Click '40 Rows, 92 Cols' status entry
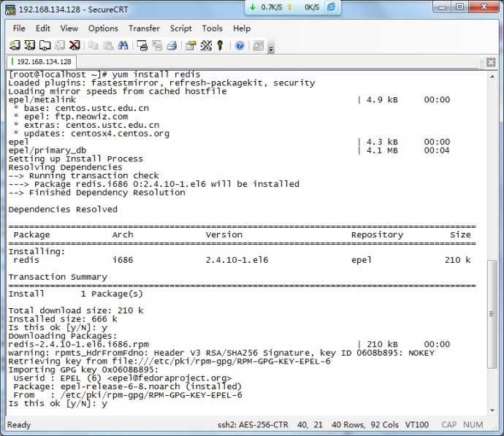The height and width of the screenshot is (436, 504). (x=364, y=425)
